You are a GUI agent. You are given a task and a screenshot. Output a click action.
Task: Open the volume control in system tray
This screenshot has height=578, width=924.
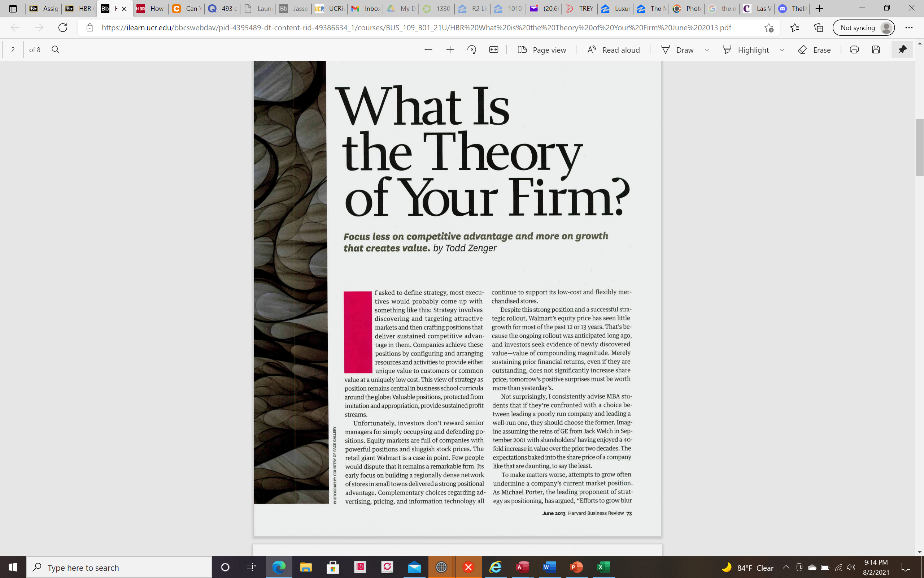(x=851, y=567)
